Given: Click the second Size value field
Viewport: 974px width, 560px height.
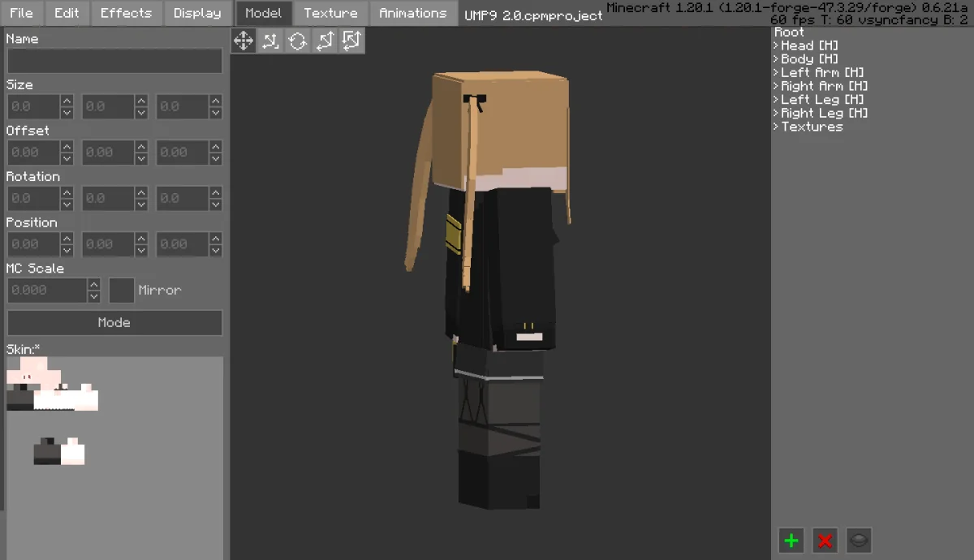Looking at the screenshot, I should 108,106.
